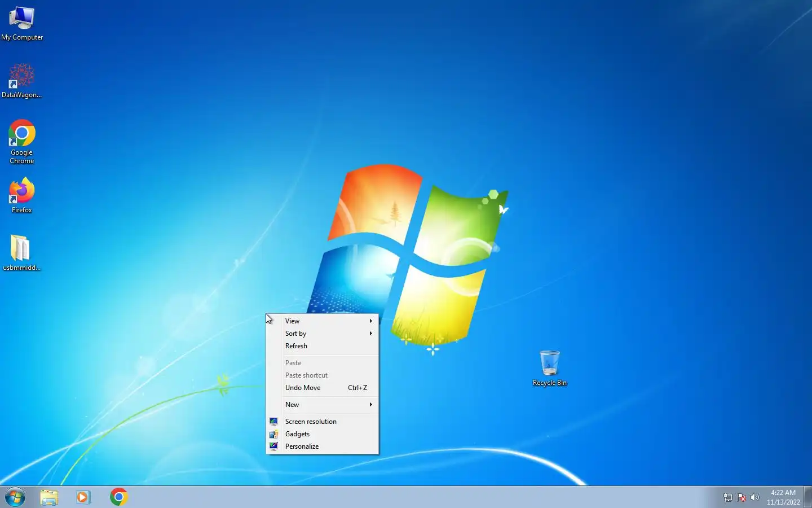Choose New in the context menu
812x508 pixels.
point(322,405)
